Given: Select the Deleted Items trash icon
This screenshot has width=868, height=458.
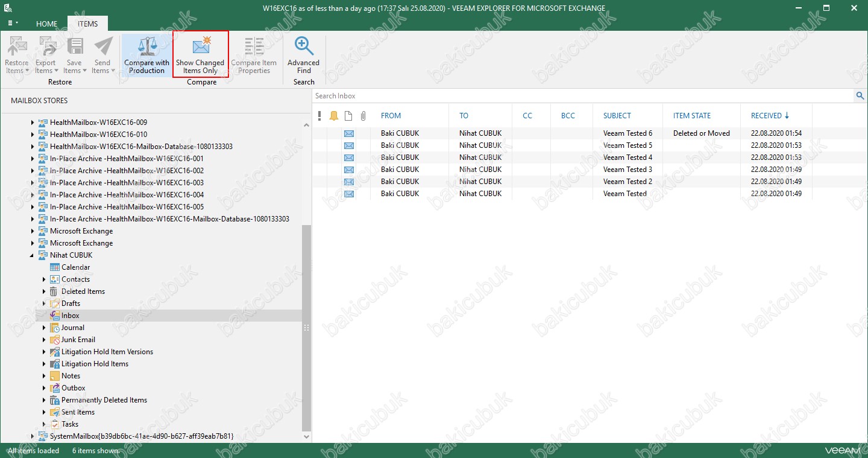Looking at the screenshot, I should coord(55,291).
